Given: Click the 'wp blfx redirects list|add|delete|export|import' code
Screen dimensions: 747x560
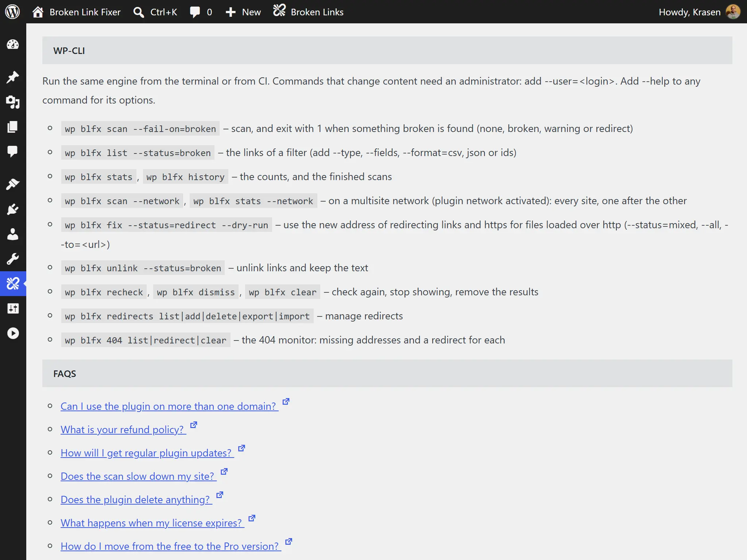Looking at the screenshot, I should [187, 316].
